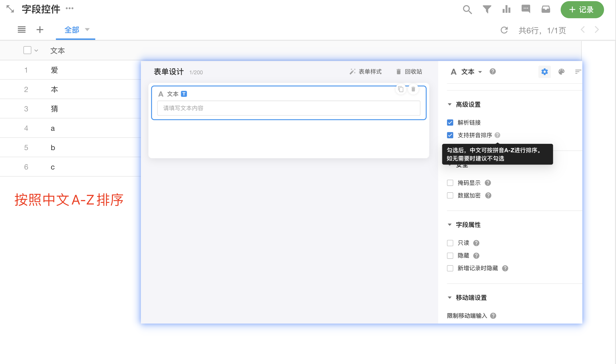Viewport: 616px width, 364px height.
Task: Toggle the 支持拼音排序 checkbox
Action: pyautogui.click(x=450, y=135)
